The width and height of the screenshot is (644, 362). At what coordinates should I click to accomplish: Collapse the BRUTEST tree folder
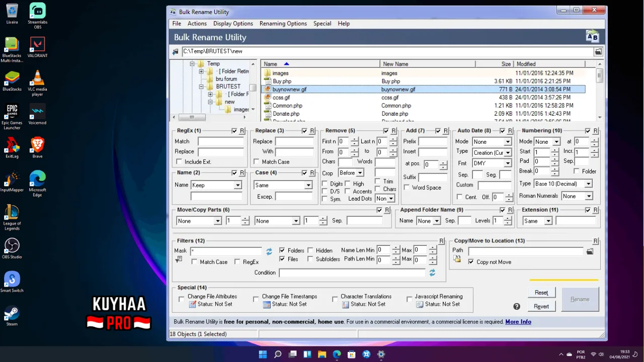tap(201, 86)
